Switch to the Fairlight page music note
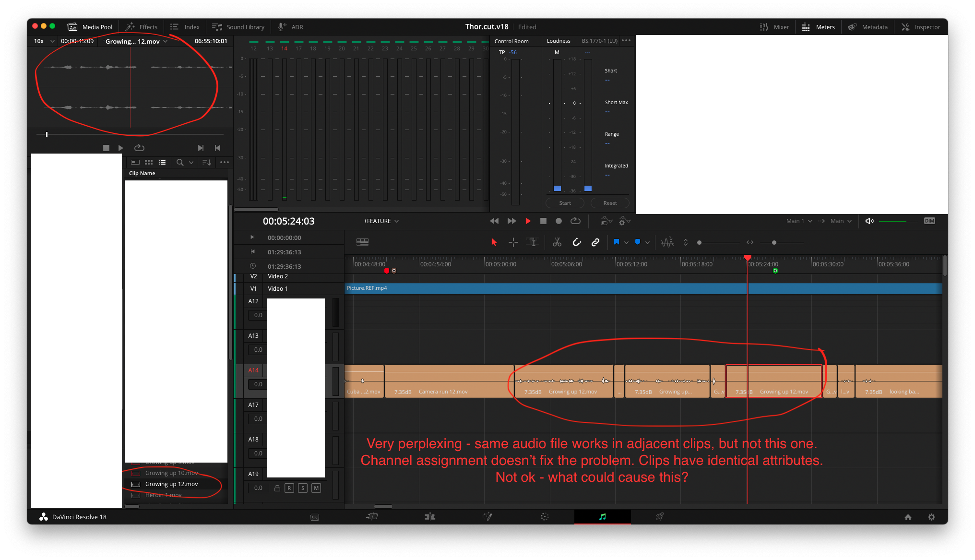 [x=602, y=517]
